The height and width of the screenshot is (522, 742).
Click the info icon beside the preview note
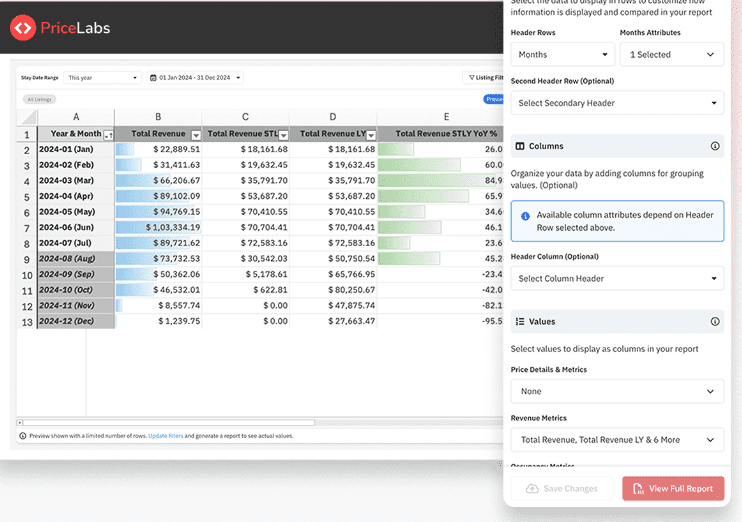tap(23, 436)
